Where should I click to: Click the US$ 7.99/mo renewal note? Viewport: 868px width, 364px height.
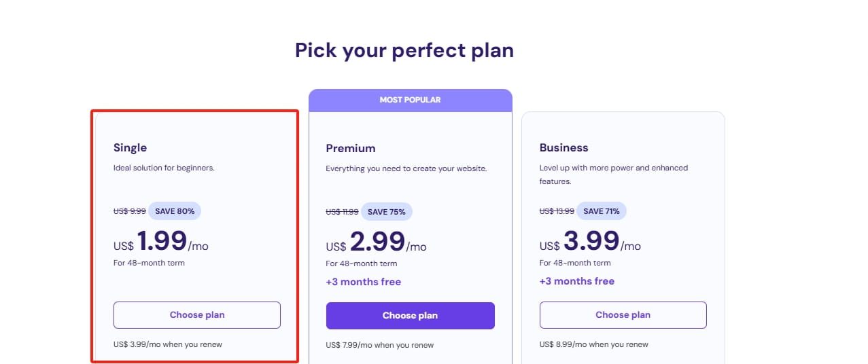379,345
